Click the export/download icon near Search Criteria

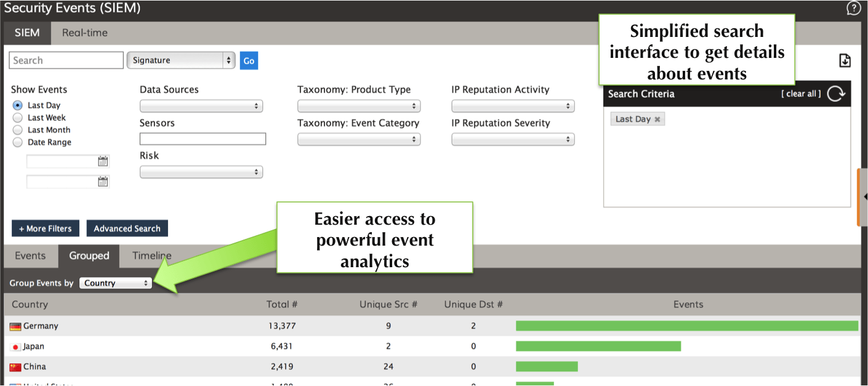click(x=845, y=60)
